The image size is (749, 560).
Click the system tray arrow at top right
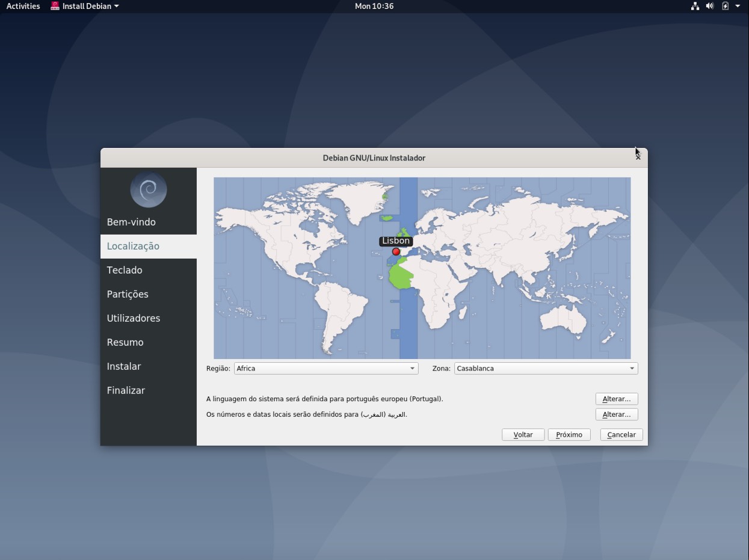pos(738,6)
